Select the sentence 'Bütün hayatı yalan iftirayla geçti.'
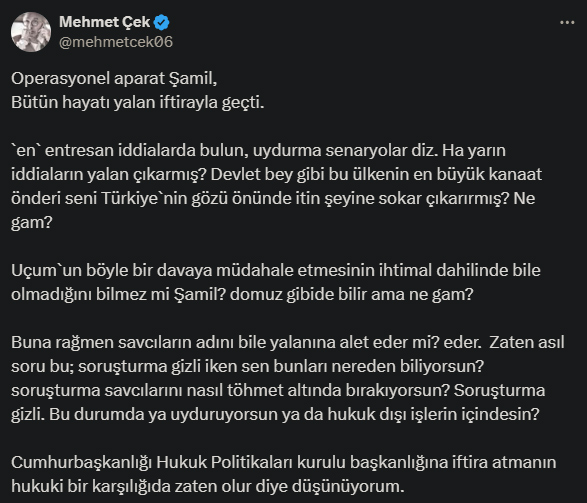This screenshot has width=587, height=503. (x=138, y=103)
